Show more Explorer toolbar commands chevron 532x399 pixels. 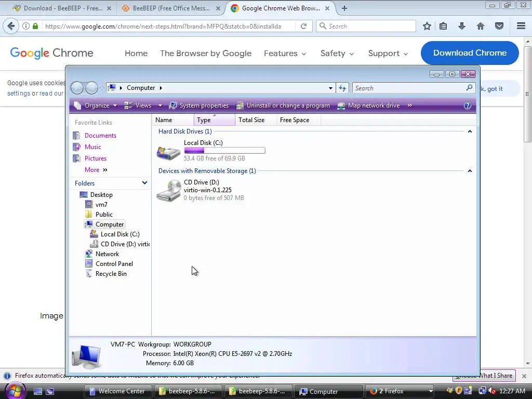(410, 105)
